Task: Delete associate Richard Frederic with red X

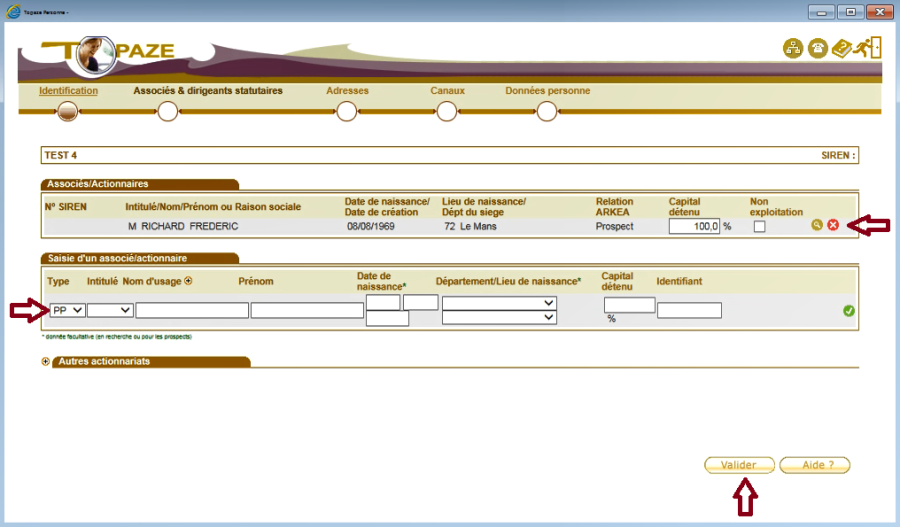Action: 833,226
